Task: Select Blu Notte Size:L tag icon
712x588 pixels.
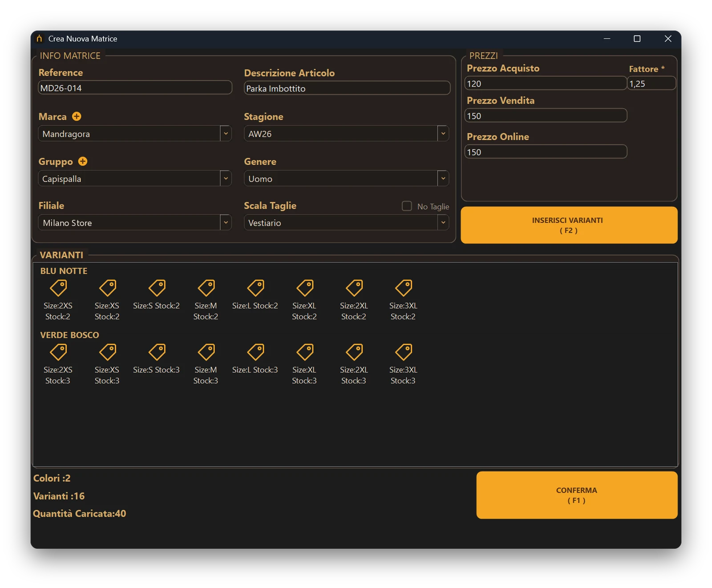Action: 256,288
